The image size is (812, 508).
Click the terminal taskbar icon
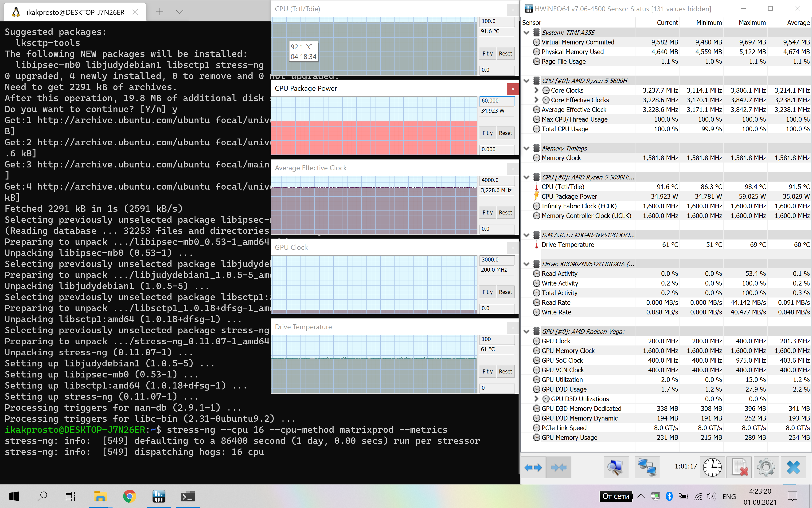pos(188,496)
